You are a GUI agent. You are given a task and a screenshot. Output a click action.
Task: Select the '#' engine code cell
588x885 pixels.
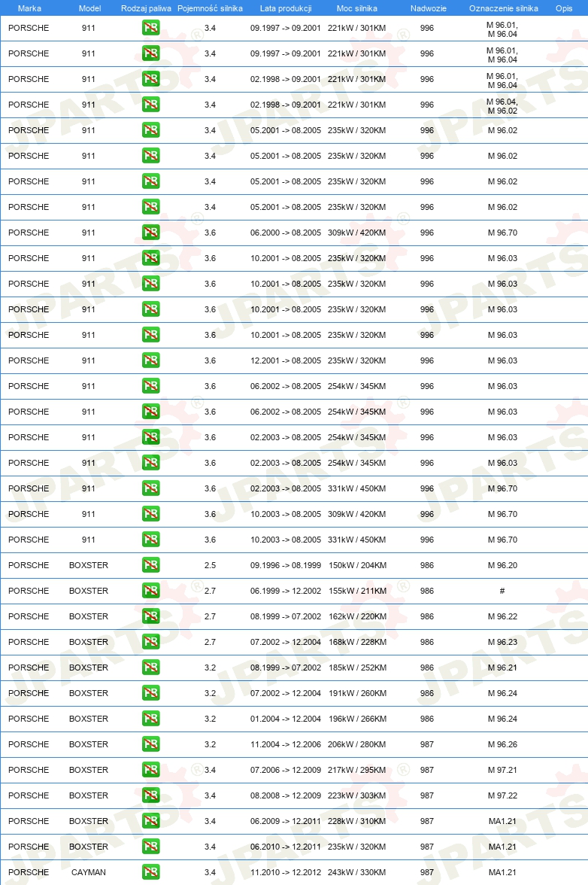click(x=502, y=590)
